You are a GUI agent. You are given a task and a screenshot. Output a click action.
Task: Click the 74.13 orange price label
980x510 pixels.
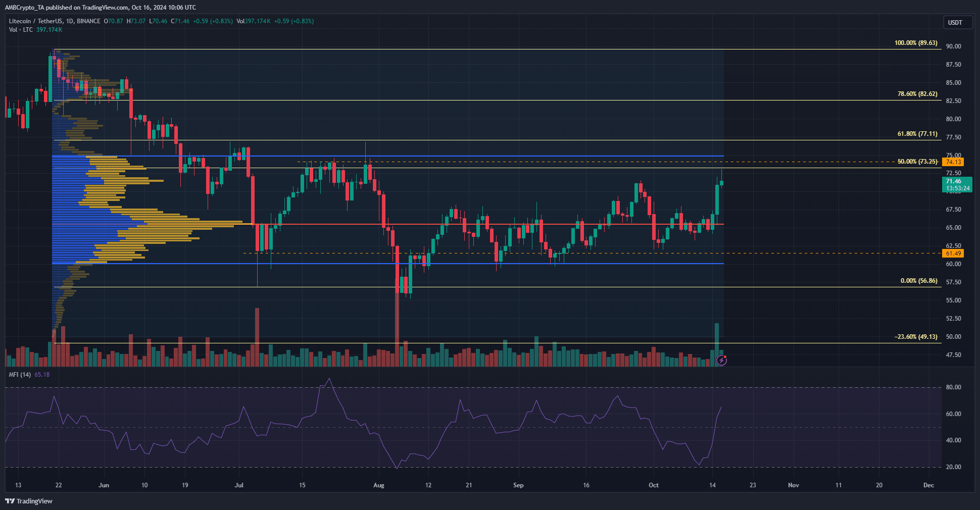(x=953, y=162)
